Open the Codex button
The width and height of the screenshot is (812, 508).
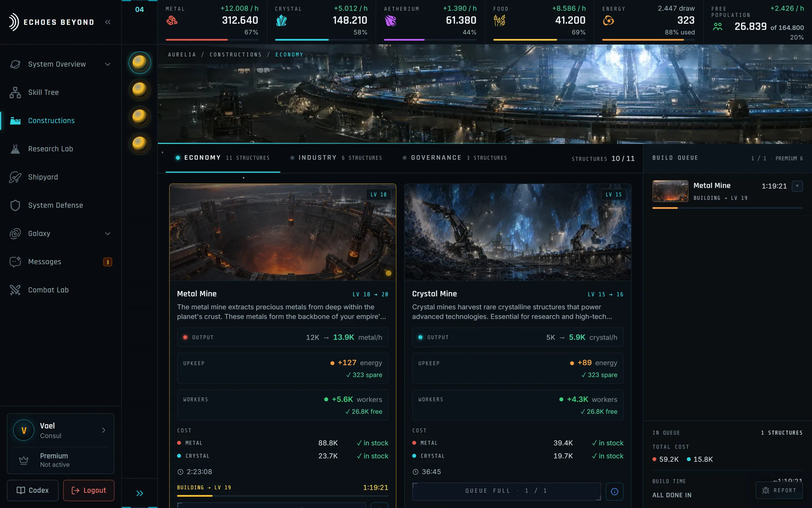[33, 490]
